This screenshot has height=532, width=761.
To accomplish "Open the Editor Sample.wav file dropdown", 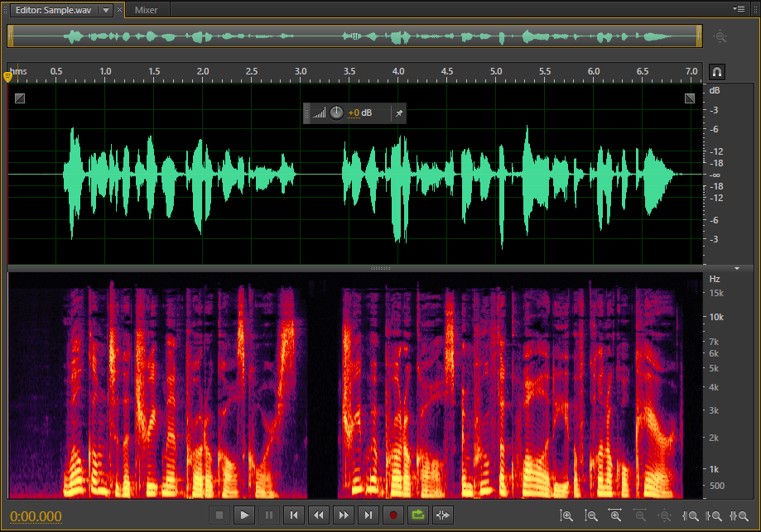I will click(x=106, y=10).
